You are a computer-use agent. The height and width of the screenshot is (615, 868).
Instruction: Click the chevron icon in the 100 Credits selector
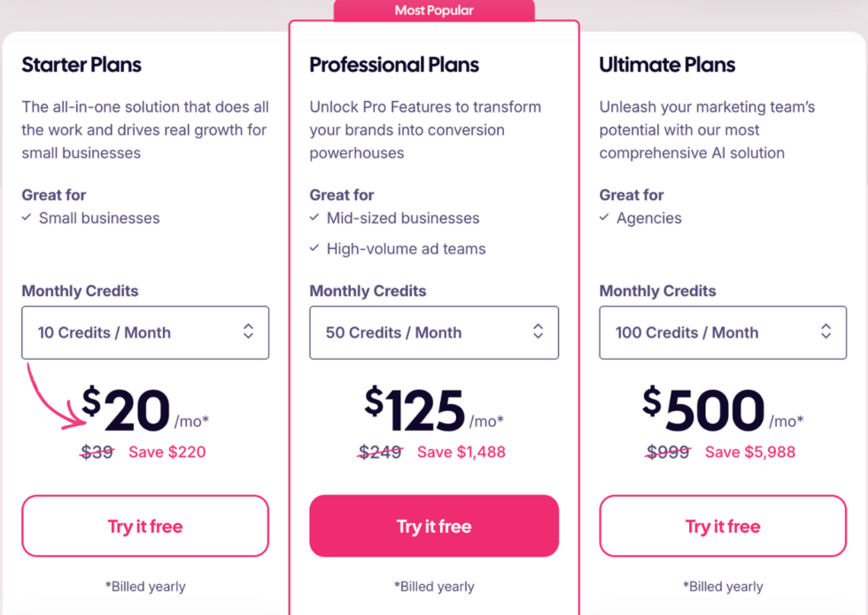826,332
